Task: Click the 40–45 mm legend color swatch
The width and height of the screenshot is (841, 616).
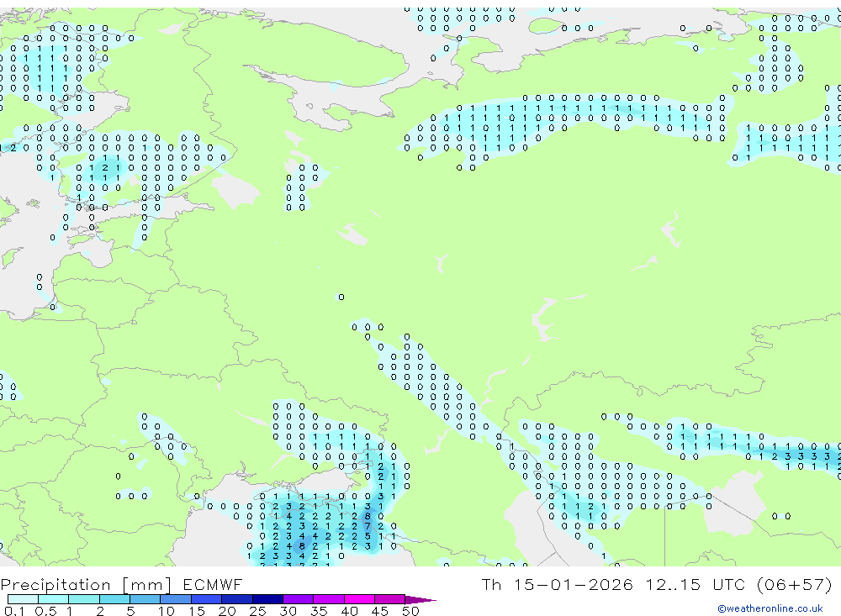Action: click(x=359, y=599)
